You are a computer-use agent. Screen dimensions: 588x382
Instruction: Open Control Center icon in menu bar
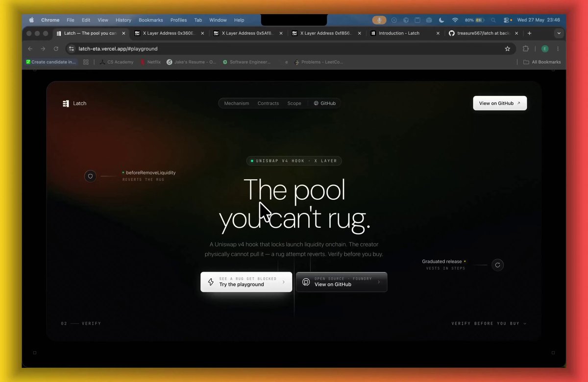507,20
